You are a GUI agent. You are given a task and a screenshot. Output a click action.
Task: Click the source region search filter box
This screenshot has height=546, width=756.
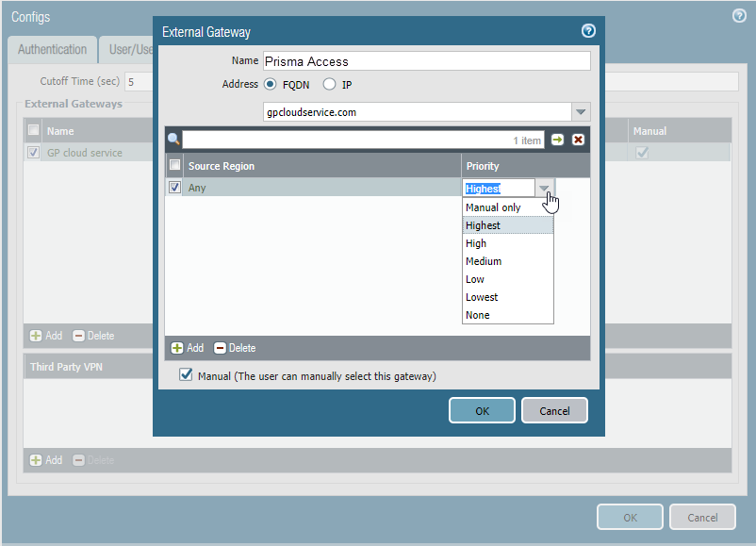click(363, 140)
